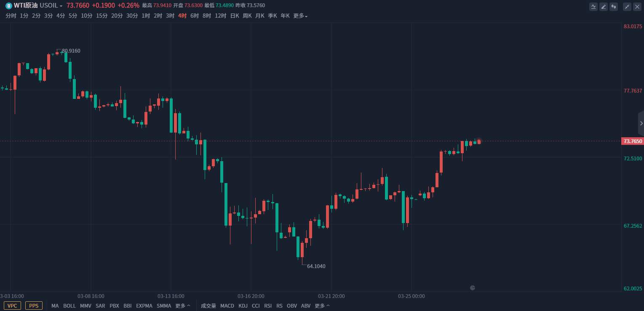Close the chart with the X icon
Viewport: 644px width, 311px height.
point(637,6)
